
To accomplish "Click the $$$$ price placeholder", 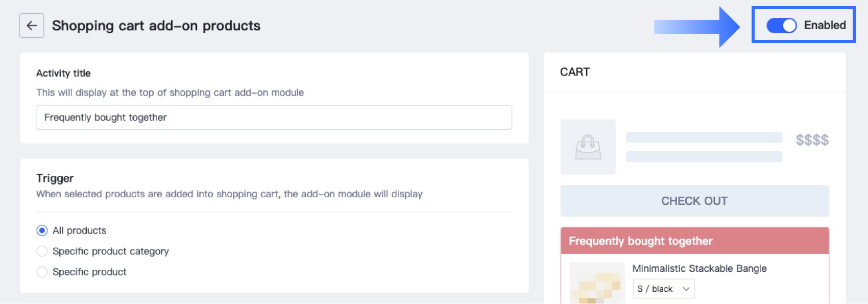I will (x=812, y=140).
